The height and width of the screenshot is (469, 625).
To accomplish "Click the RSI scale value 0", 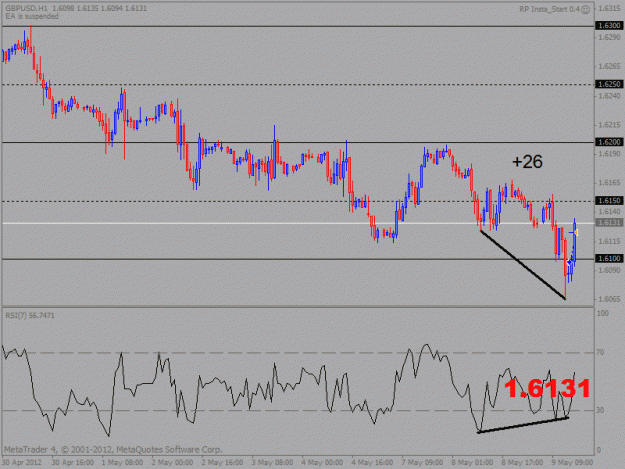I will pyautogui.click(x=598, y=450).
